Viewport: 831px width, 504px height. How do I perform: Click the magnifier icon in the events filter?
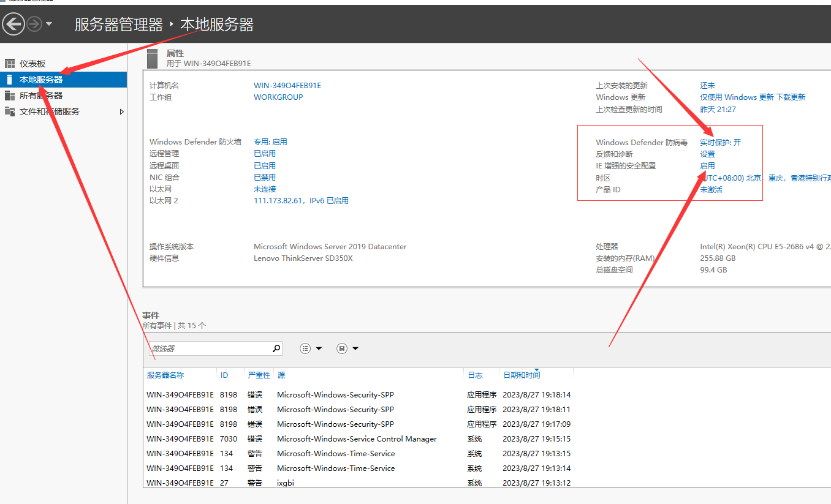(276, 348)
